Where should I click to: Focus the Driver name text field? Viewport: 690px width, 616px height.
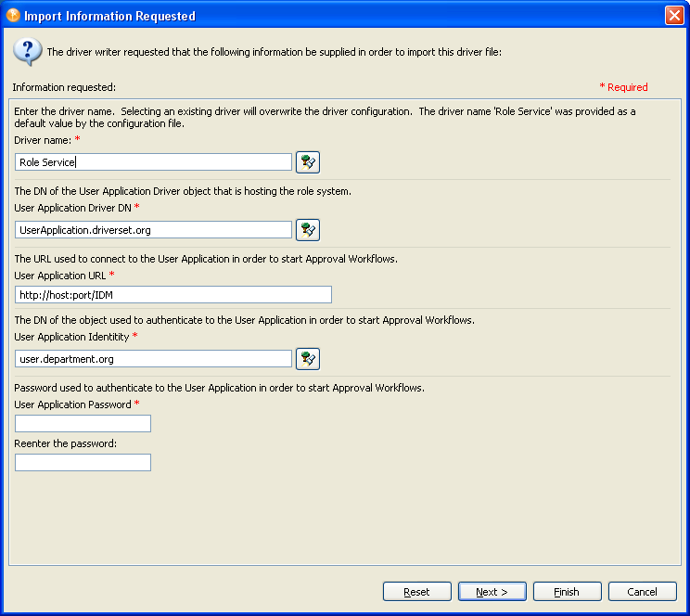pyautogui.click(x=154, y=162)
